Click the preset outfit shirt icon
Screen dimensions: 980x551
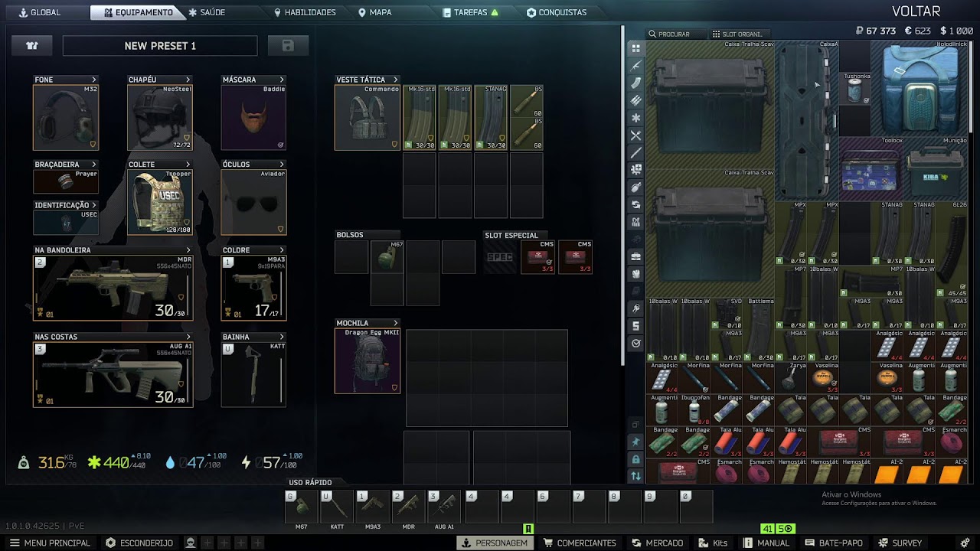[x=32, y=46]
